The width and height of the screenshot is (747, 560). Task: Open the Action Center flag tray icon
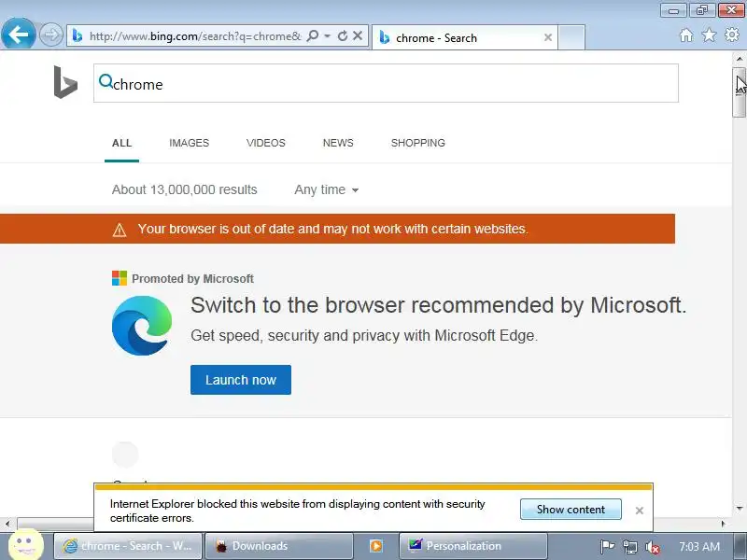point(607,547)
